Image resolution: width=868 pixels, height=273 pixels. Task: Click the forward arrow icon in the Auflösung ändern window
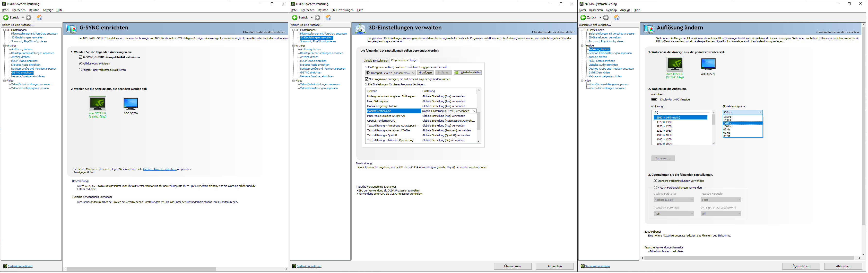[x=606, y=18]
